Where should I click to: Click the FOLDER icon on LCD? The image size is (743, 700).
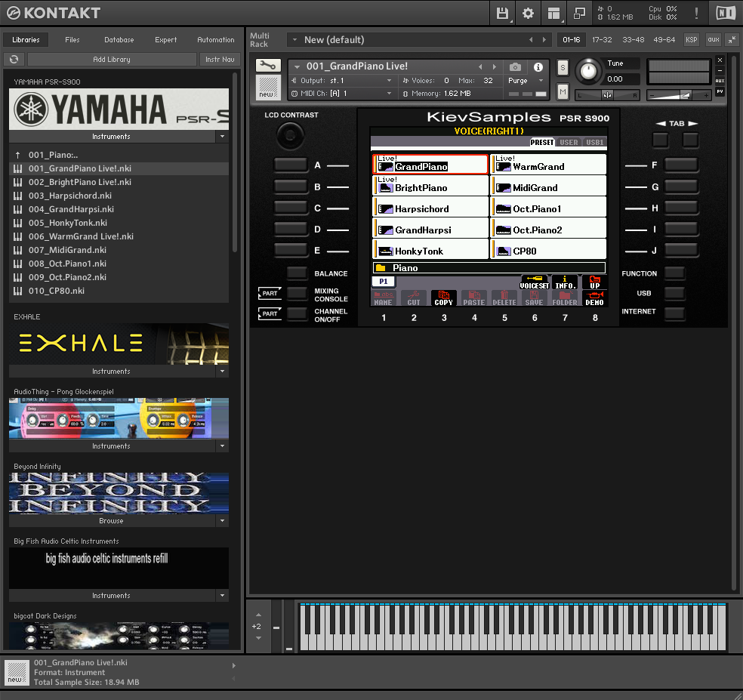pyautogui.click(x=565, y=298)
